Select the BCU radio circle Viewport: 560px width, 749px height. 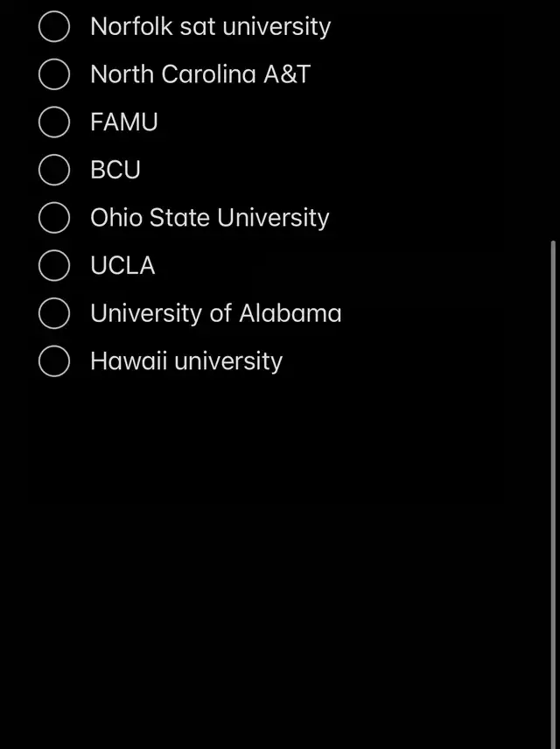[54, 170]
